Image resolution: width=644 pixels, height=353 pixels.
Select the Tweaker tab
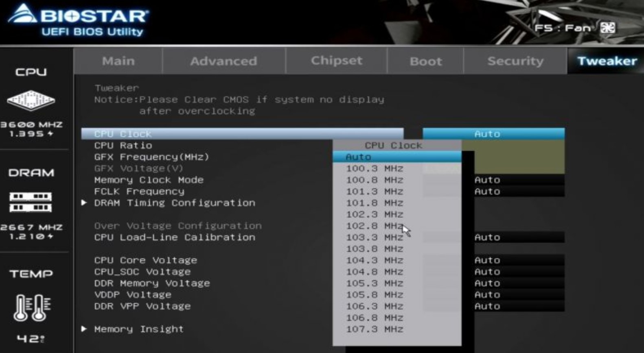tap(607, 61)
